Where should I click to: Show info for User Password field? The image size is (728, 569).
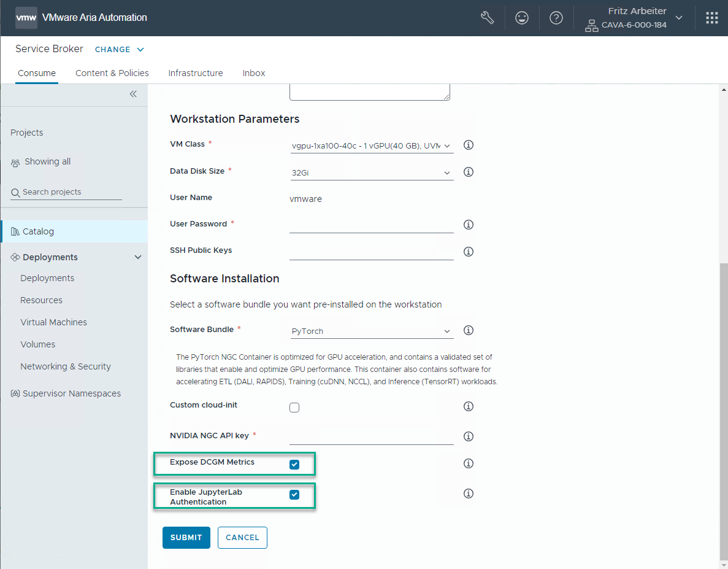[469, 225]
